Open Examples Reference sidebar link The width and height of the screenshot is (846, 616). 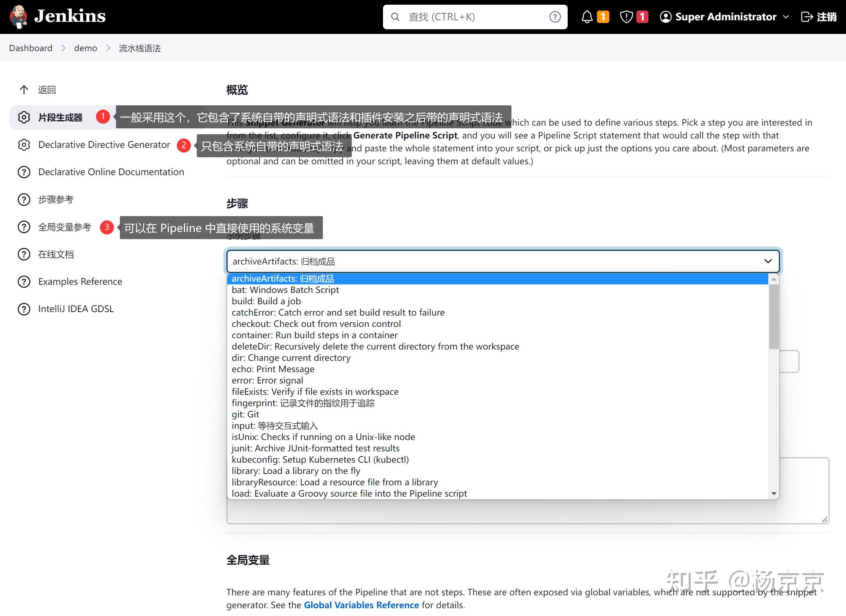tap(80, 282)
